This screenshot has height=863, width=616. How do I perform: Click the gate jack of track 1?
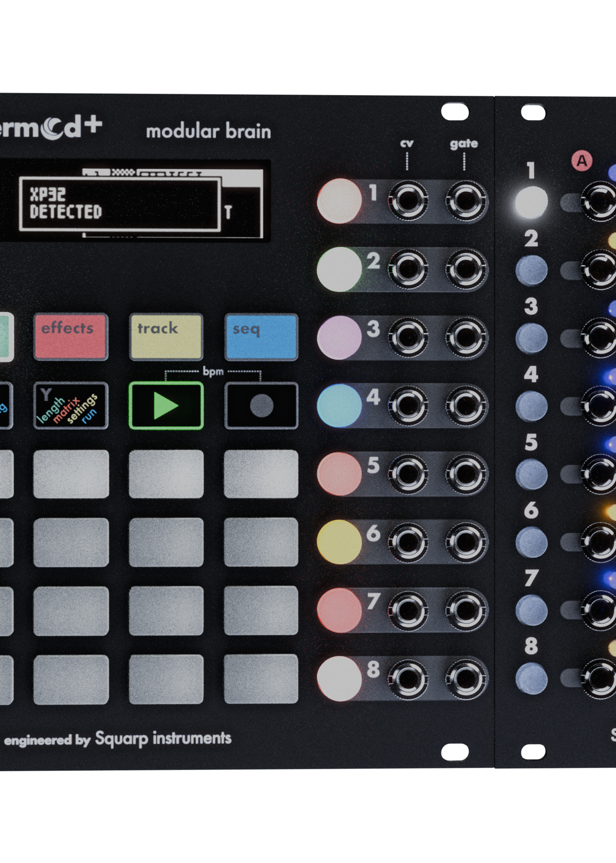[466, 201]
